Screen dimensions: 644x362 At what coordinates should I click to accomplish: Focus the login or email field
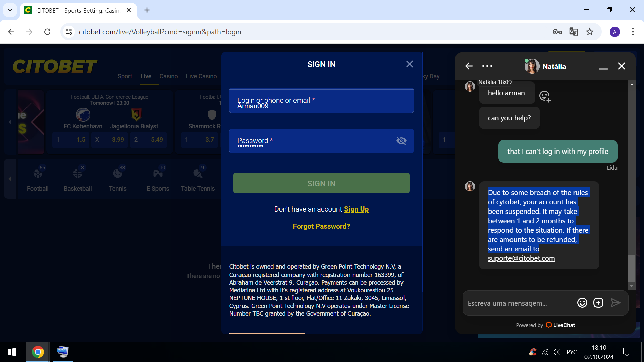click(x=321, y=101)
